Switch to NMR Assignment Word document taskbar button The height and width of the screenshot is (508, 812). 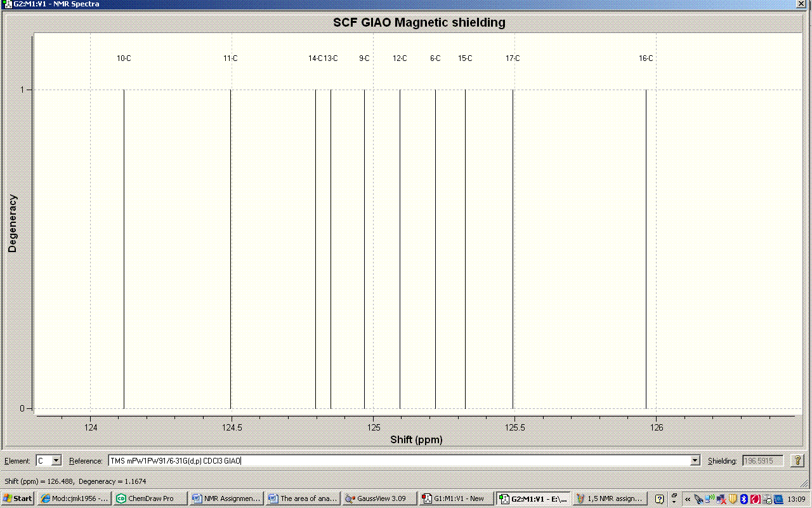(x=227, y=498)
